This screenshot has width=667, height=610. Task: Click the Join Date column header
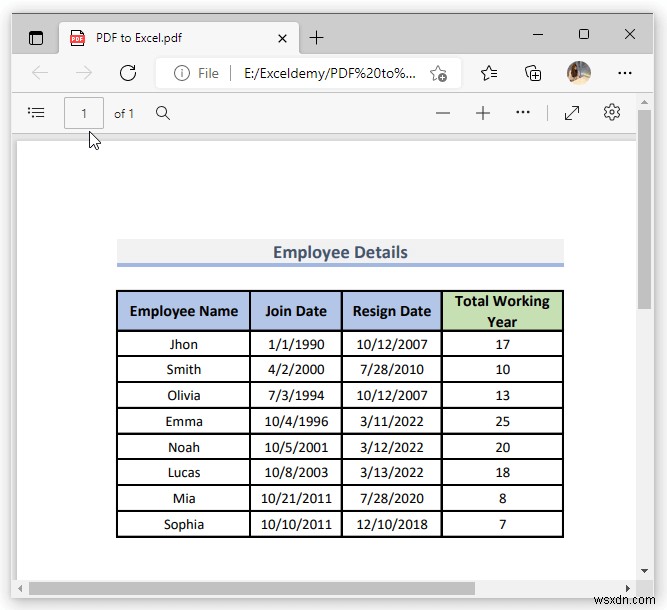point(296,311)
